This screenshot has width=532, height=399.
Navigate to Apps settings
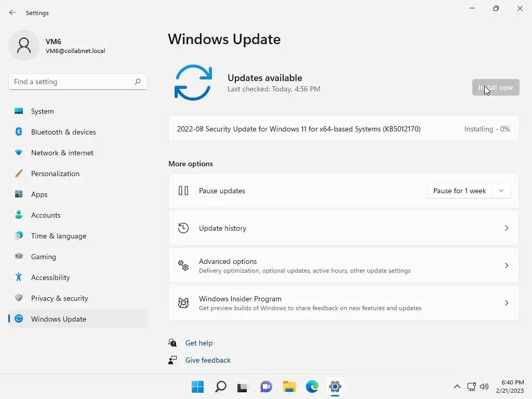tap(78, 194)
